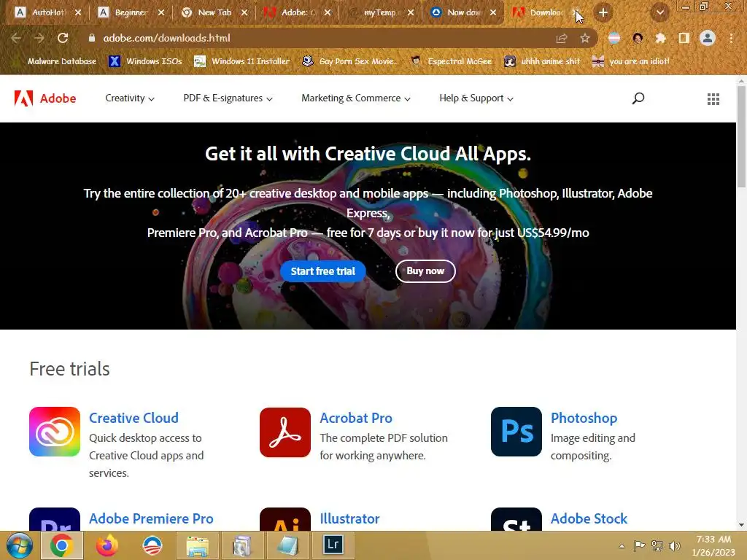Click the Buy now button
Screen dimensions: 747x560
click(425, 271)
